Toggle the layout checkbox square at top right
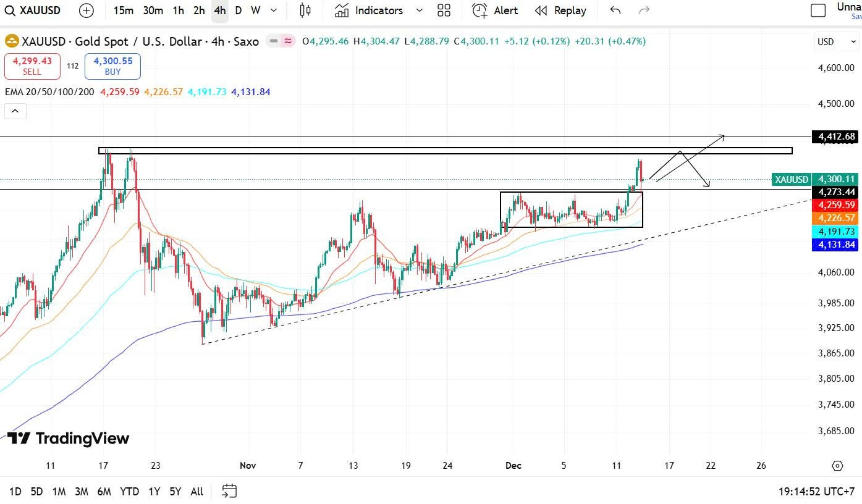 pyautogui.click(x=818, y=10)
